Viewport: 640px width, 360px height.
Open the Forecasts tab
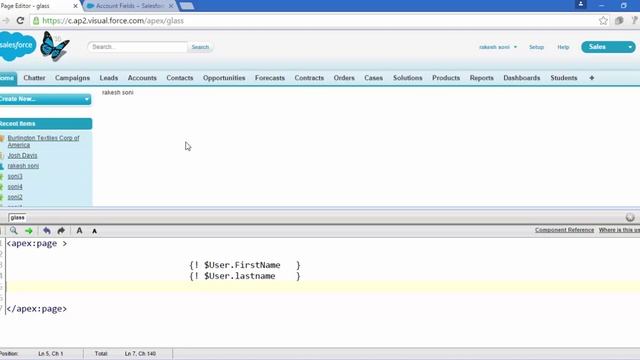(270, 78)
